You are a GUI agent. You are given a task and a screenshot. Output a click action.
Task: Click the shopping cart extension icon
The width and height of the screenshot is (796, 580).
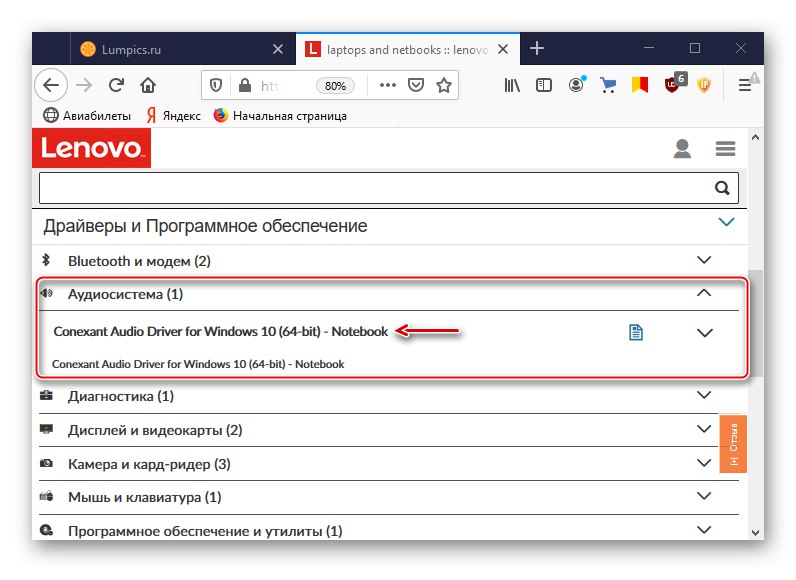point(608,85)
